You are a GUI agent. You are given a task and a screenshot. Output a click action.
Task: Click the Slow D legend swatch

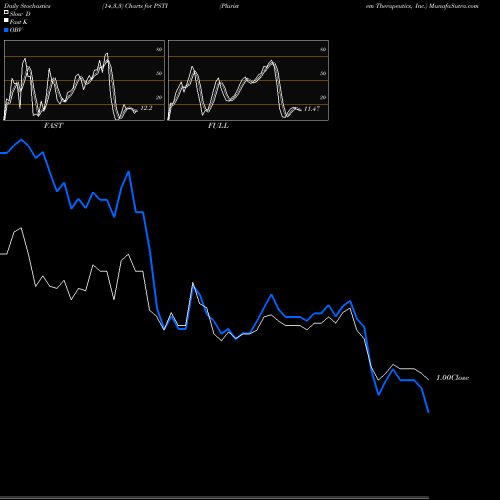coord(6,12)
